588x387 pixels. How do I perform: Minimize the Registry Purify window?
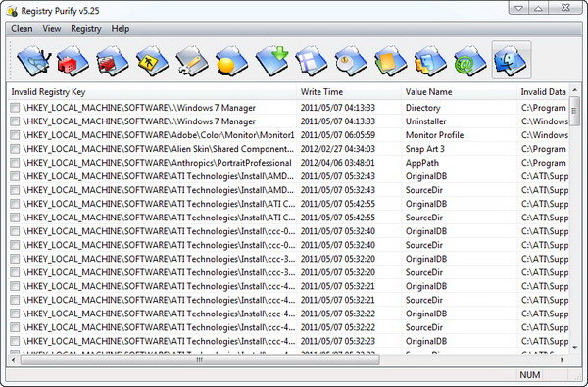[x=518, y=8]
